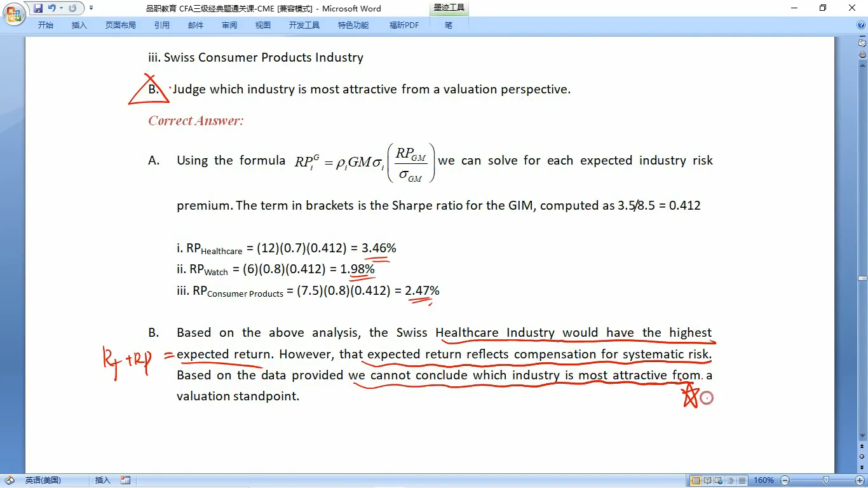The width and height of the screenshot is (868, 488).
Task: Click the zoom out minus button
Action: pyautogui.click(x=785, y=480)
